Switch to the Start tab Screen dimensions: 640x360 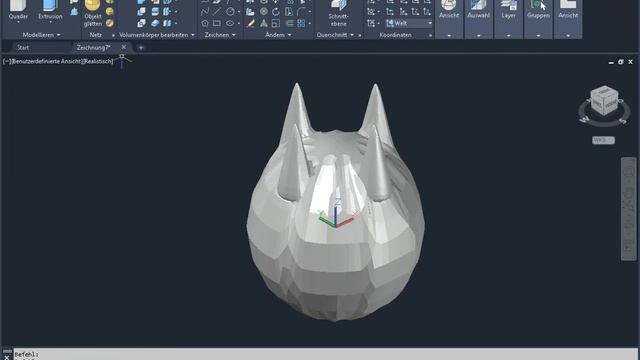(x=23, y=48)
